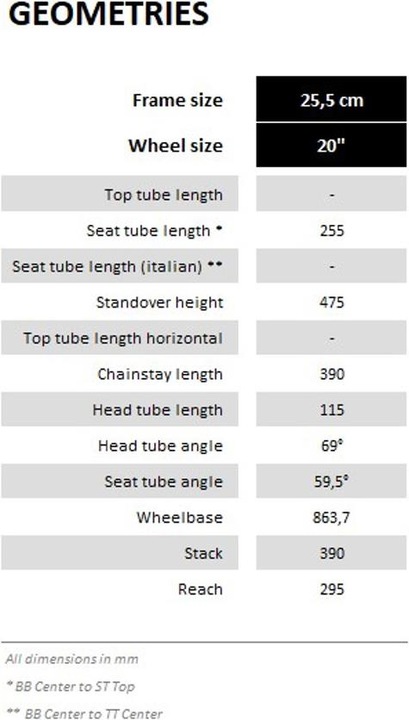Image resolution: width=409 pixels, height=720 pixels.
Task: Select the Standover height value 475
Action: coord(331,302)
